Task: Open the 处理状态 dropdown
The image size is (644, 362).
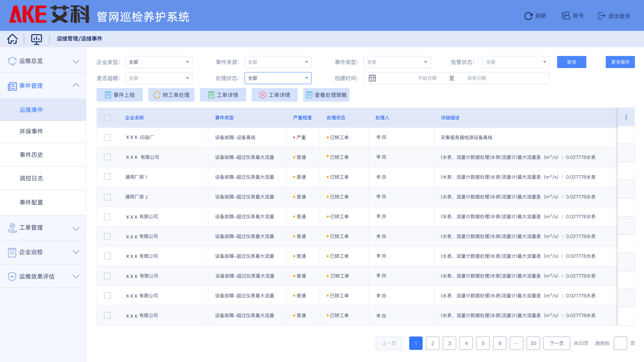Action: 278,78
